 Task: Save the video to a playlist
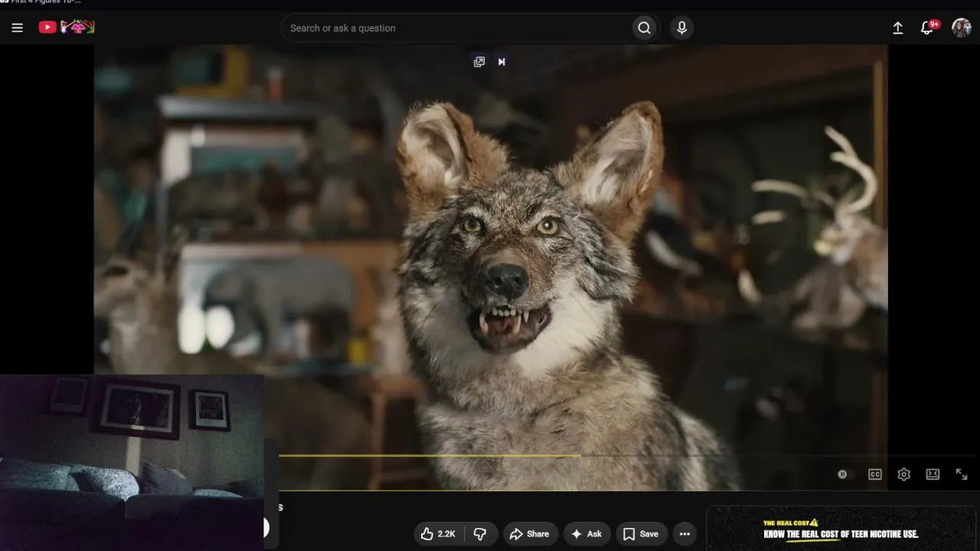pyautogui.click(x=640, y=534)
